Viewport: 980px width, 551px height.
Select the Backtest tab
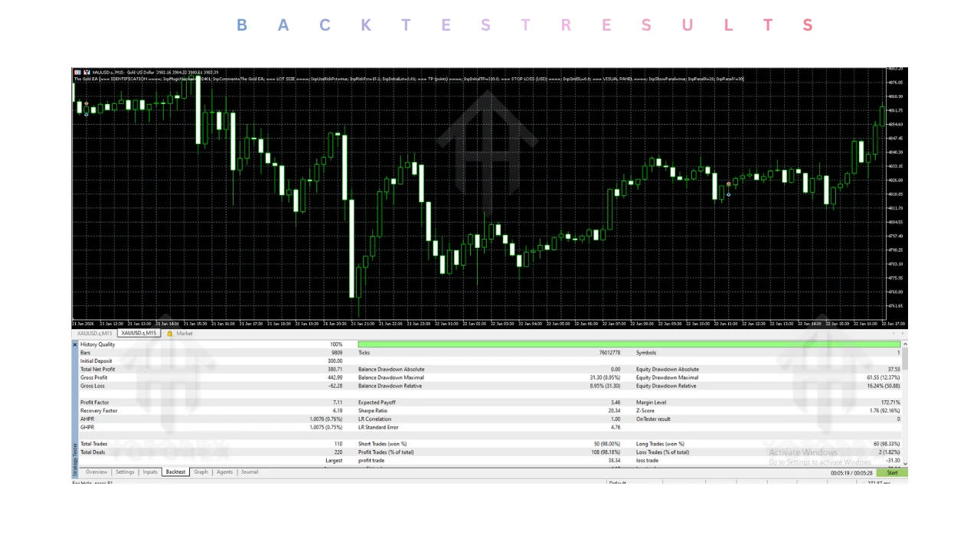pos(176,472)
